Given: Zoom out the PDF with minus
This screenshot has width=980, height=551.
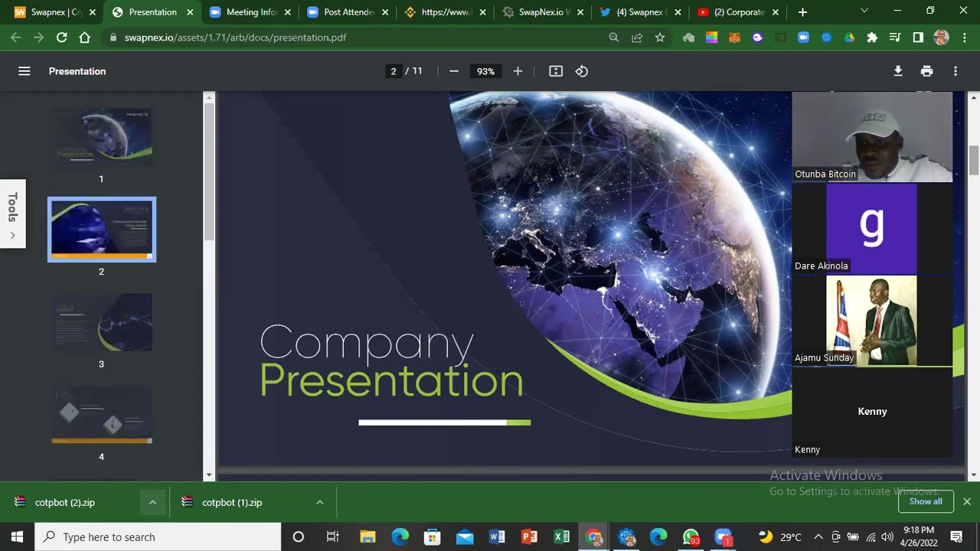Looking at the screenshot, I should pyautogui.click(x=454, y=71).
